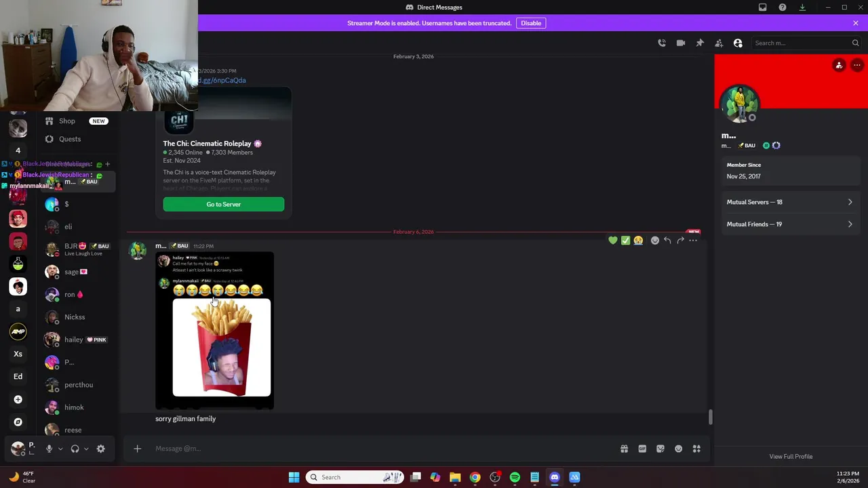Open DM with reese
This screenshot has width=868, height=488.
77,430
